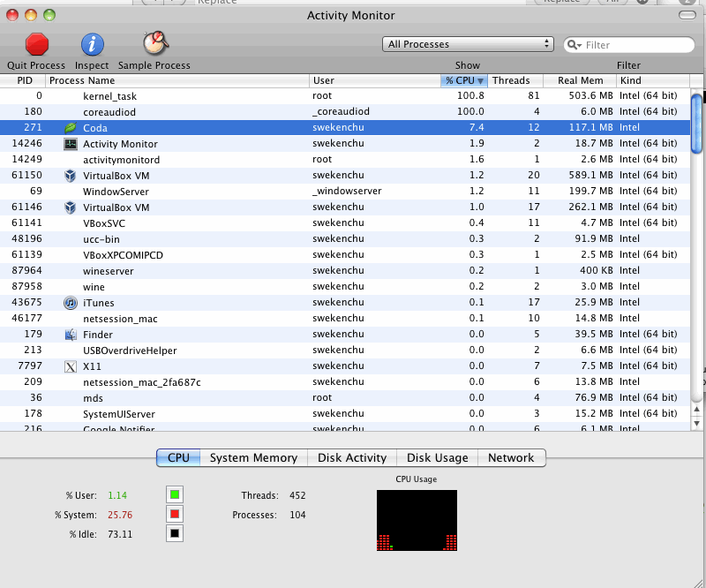
Task: Click the % System value 25.76
Action: click(120, 515)
